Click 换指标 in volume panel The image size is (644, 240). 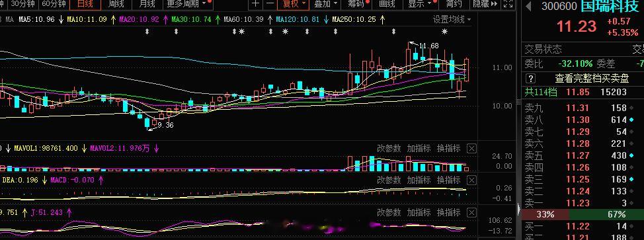(x=448, y=148)
